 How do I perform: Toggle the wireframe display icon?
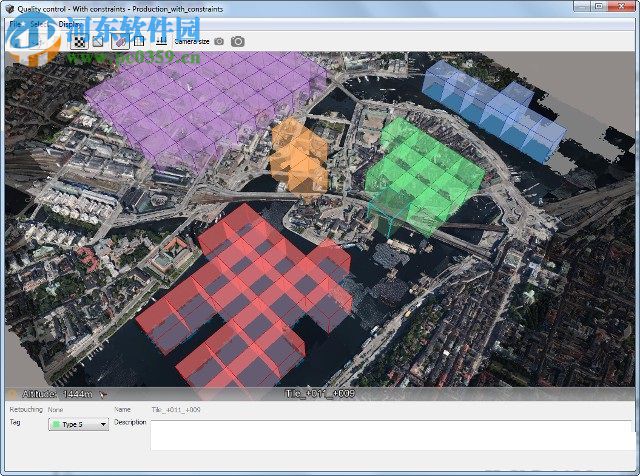click(98, 41)
